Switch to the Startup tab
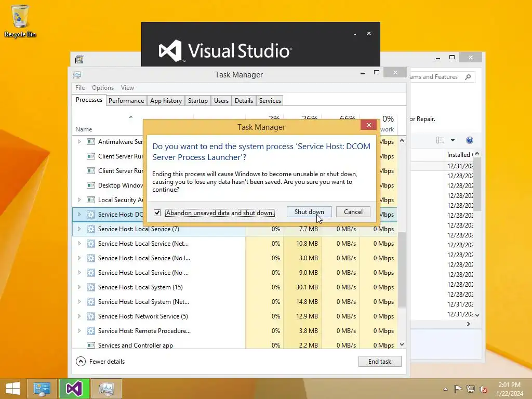Screen dimensions: 532x399 click(198, 101)
